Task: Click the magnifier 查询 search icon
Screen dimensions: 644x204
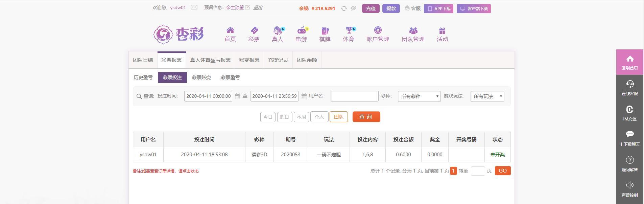Action: click(x=139, y=96)
